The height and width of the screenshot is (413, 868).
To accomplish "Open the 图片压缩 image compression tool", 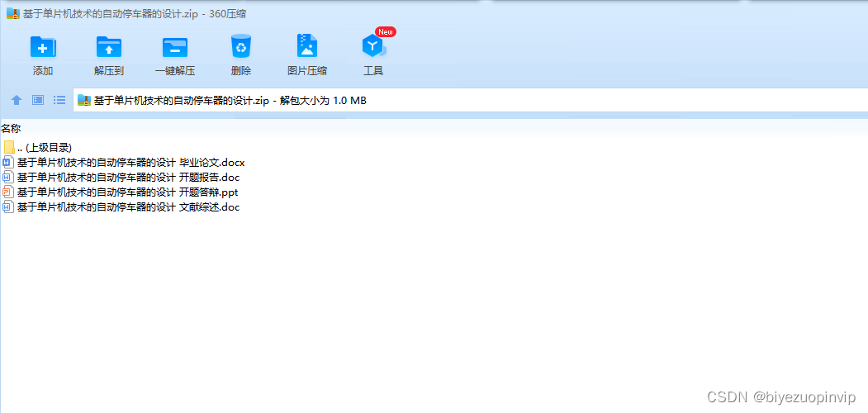I will click(x=306, y=46).
